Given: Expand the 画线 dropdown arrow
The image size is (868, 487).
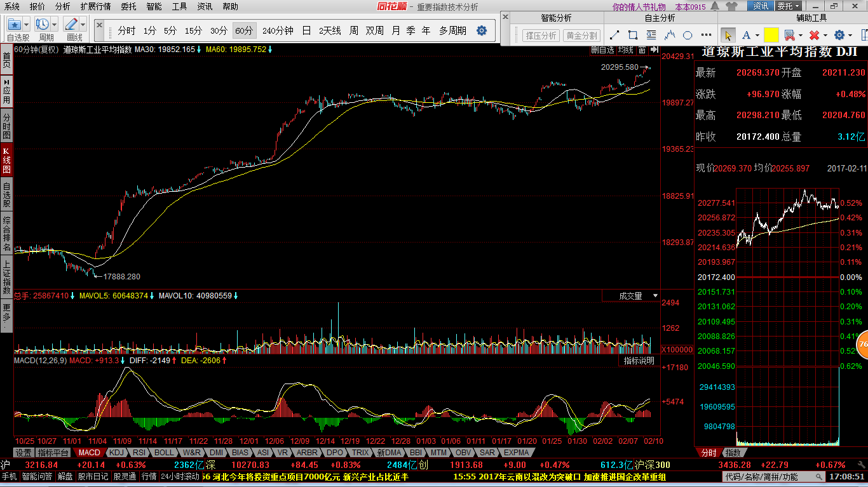Looking at the screenshot, I should (83, 25).
